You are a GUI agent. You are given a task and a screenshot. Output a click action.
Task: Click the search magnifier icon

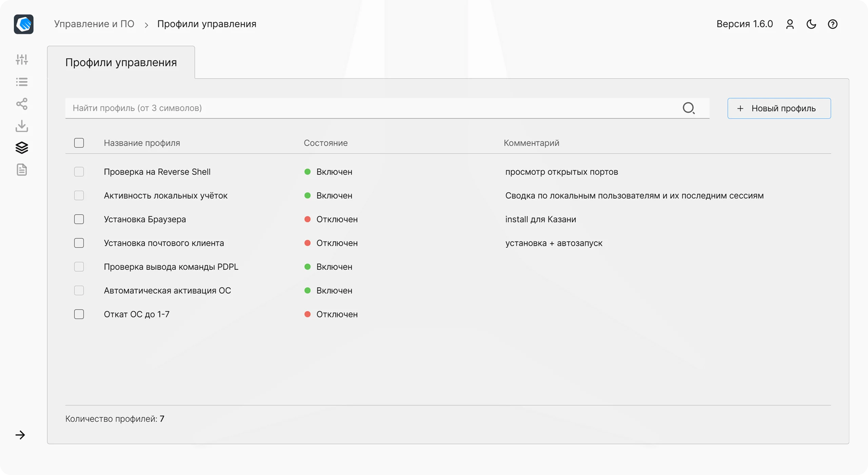tap(689, 108)
